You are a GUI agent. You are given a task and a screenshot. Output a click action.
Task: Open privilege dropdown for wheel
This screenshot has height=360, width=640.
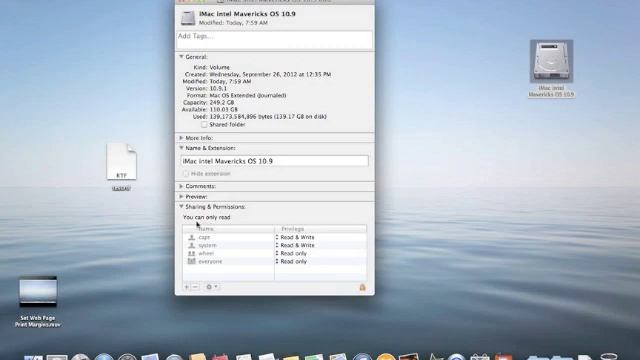pos(291,253)
